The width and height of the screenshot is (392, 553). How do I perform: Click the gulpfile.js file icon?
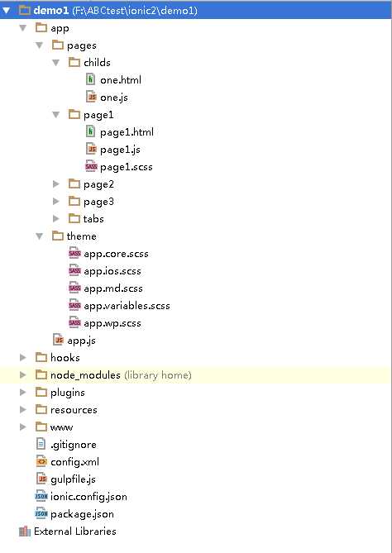(41, 479)
